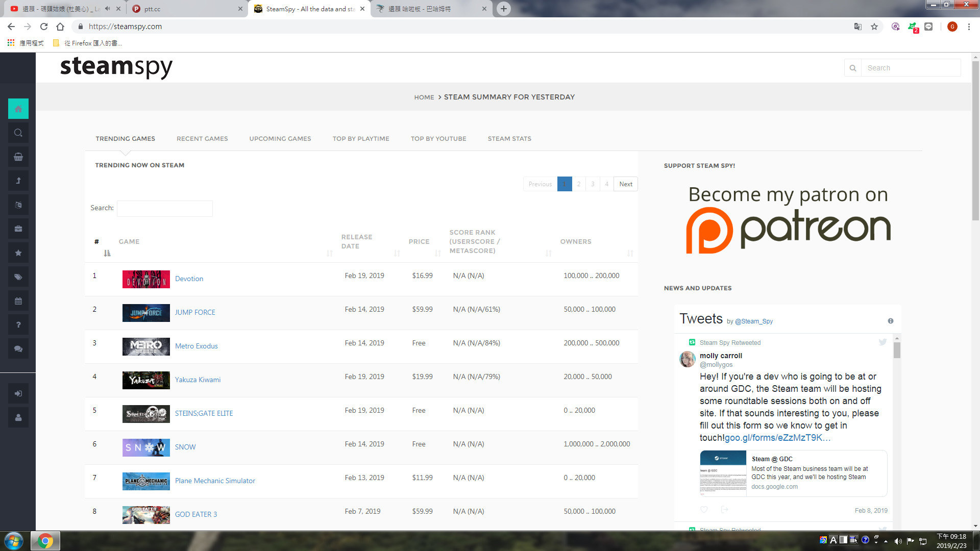Go to page 4 in pagination
This screenshot has width=980, height=551.
(606, 184)
